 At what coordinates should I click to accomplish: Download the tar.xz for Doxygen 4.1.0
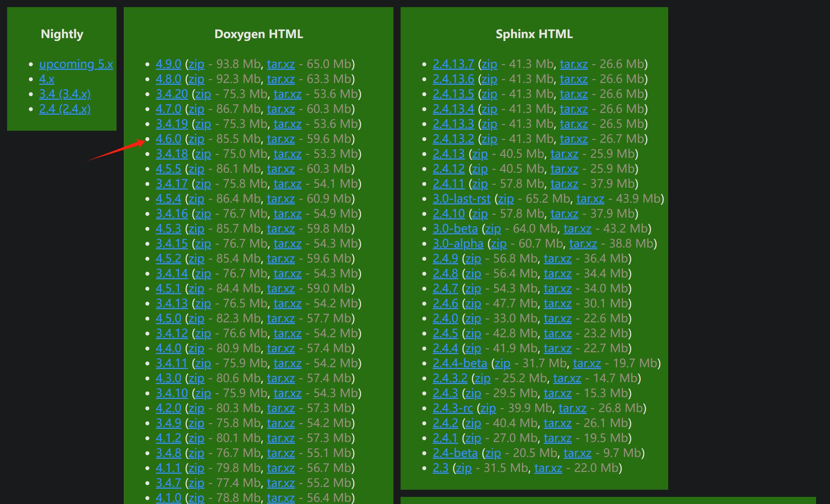click(x=281, y=498)
